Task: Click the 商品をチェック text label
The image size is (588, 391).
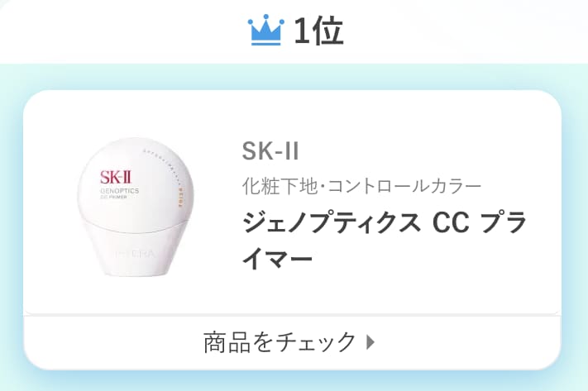Action: (x=280, y=342)
